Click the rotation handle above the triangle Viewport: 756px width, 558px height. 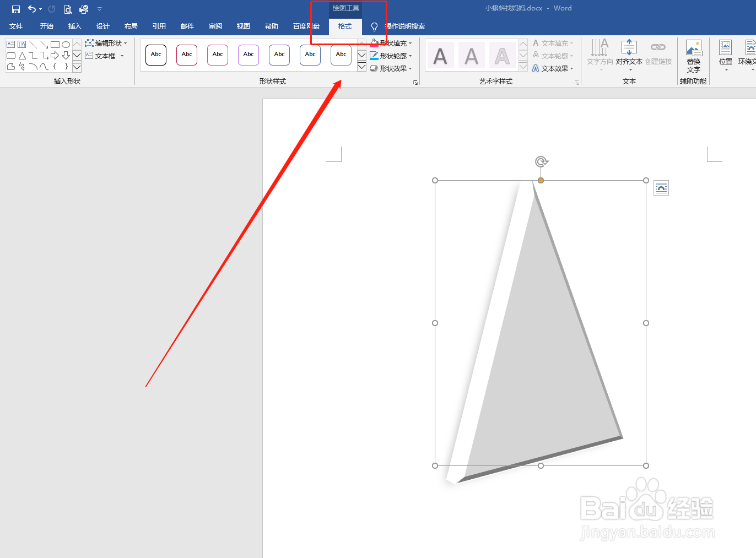542,161
